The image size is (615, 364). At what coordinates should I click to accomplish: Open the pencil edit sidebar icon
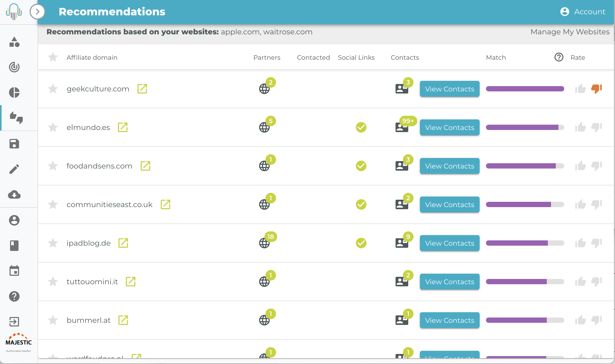click(x=14, y=169)
